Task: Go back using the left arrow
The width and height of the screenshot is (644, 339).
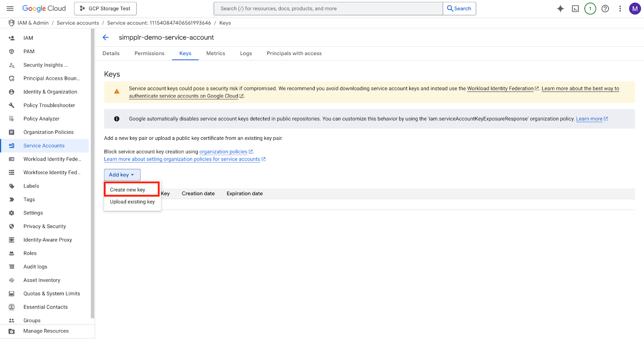Action: coord(106,37)
